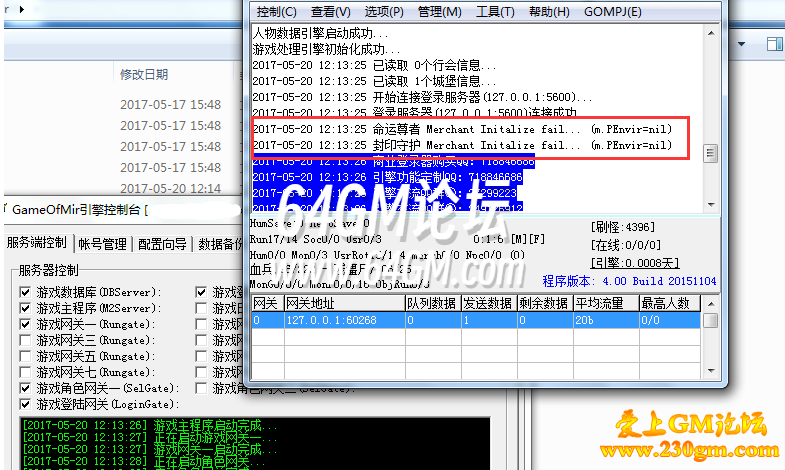Click scroll-down arrow of the log panel
The width and height of the screenshot is (785, 470).
pyautogui.click(x=710, y=205)
